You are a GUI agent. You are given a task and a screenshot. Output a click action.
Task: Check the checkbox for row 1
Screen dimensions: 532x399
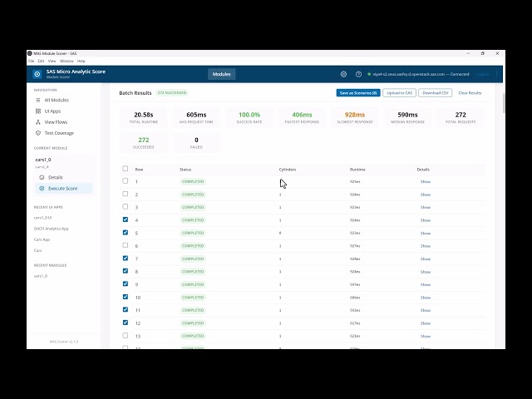tap(126, 181)
